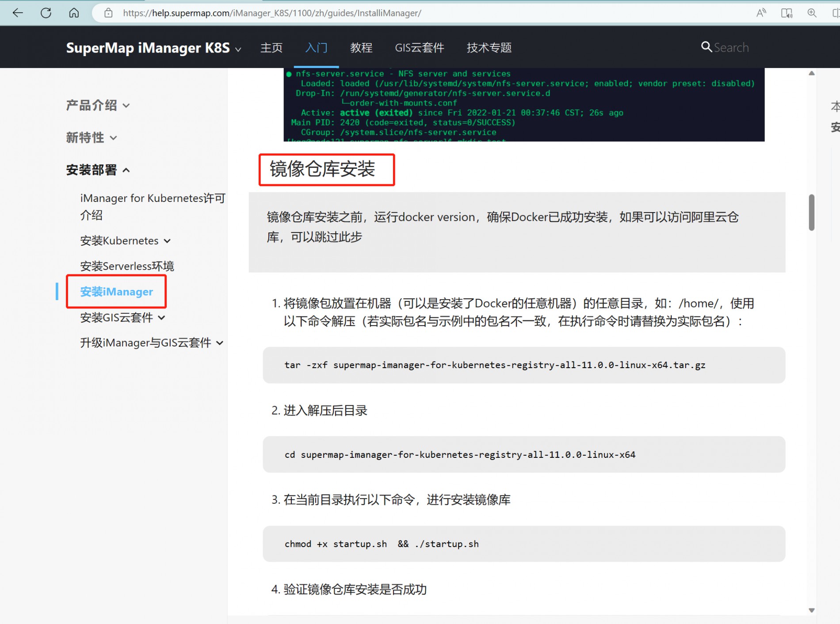Viewport: 840px width, 624px height.
Task: Collapse the 安装部署 sidebar section
Action: click(98, 170)
